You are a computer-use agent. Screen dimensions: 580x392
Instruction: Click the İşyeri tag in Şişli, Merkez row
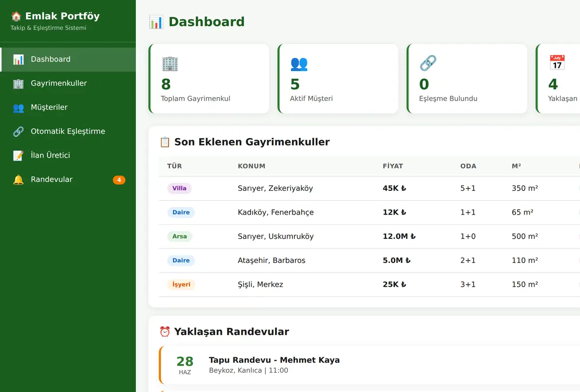(181, 285)
